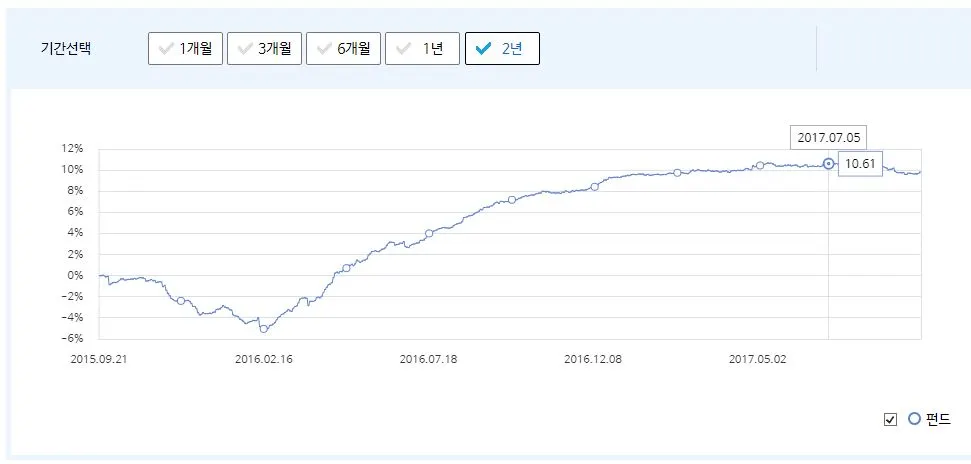
Task: Click the 2017.05.02 axis date
Action: (x=757, y=359)
